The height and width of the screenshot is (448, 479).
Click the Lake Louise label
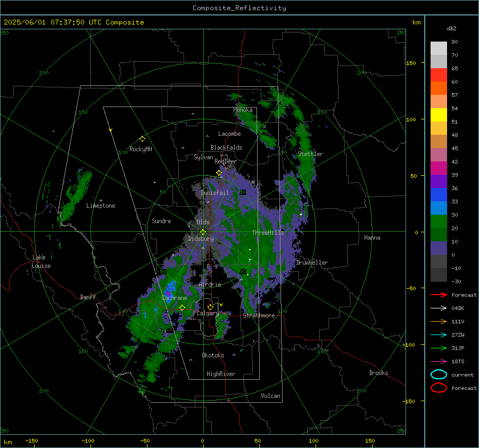click(41, 262)
